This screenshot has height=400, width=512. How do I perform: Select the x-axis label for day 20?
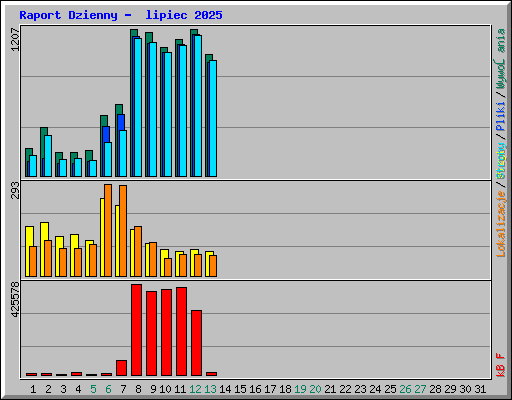click(315, 389)
